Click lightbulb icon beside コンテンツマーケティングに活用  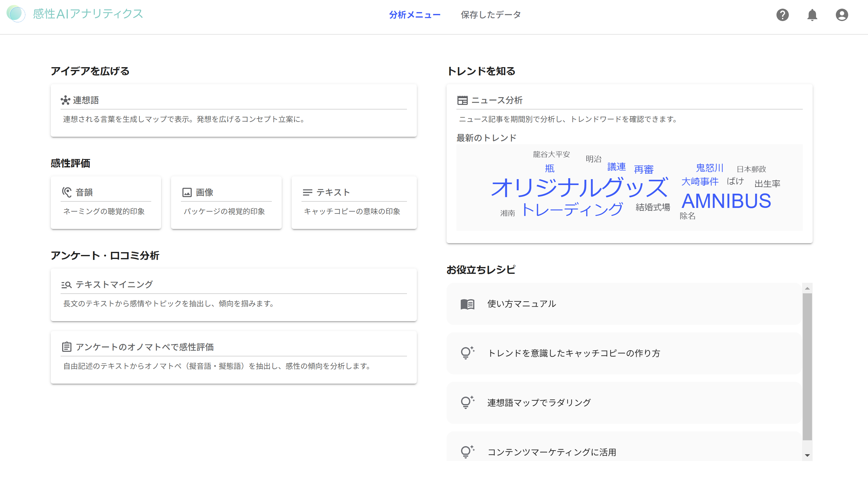[467, 452]
